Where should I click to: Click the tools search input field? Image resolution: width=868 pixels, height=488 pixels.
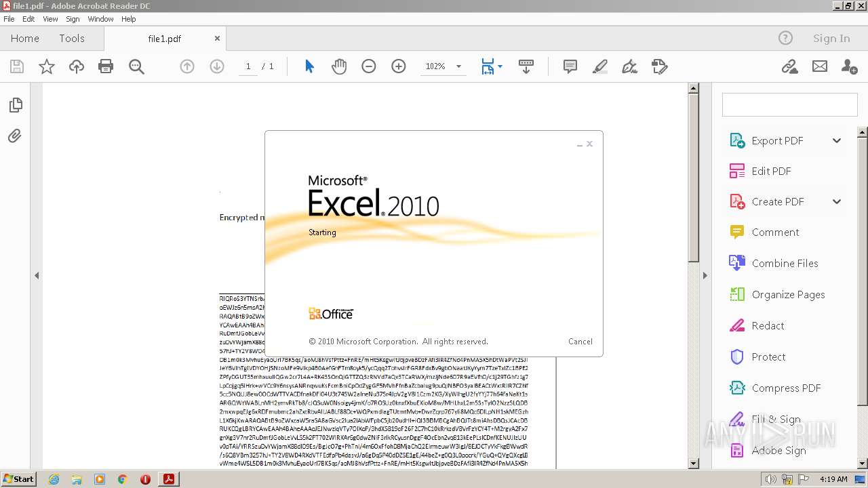(x=789, y=105)
